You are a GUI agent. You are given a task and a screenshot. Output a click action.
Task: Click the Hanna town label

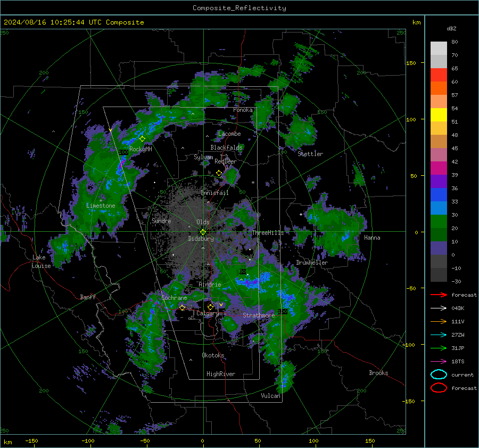click(x=372, y=238)
